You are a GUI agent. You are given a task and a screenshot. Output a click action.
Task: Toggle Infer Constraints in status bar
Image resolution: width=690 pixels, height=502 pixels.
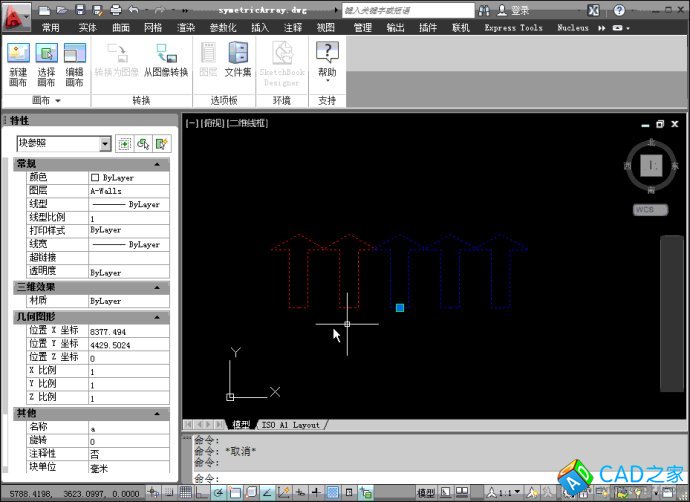click(x=153, y=493)
